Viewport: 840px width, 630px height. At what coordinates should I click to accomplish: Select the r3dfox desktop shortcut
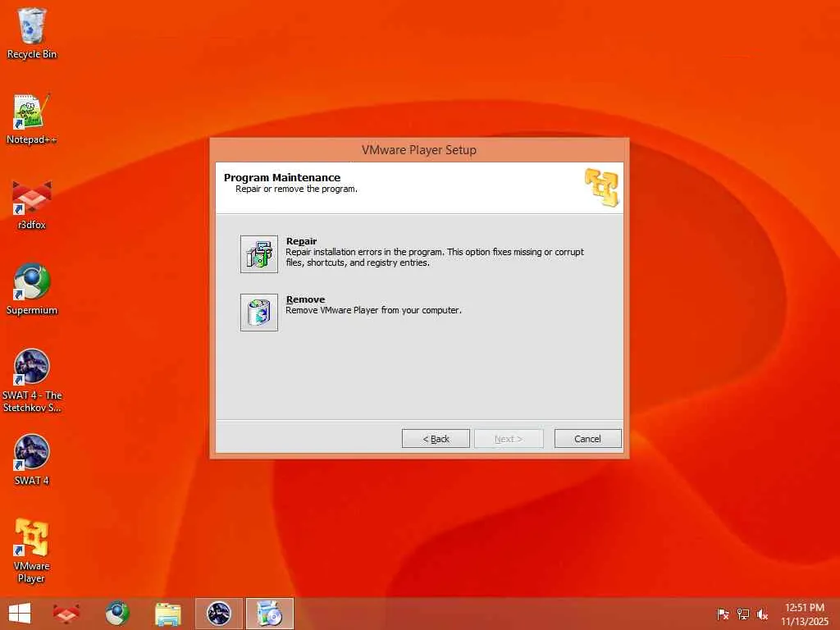32,204
